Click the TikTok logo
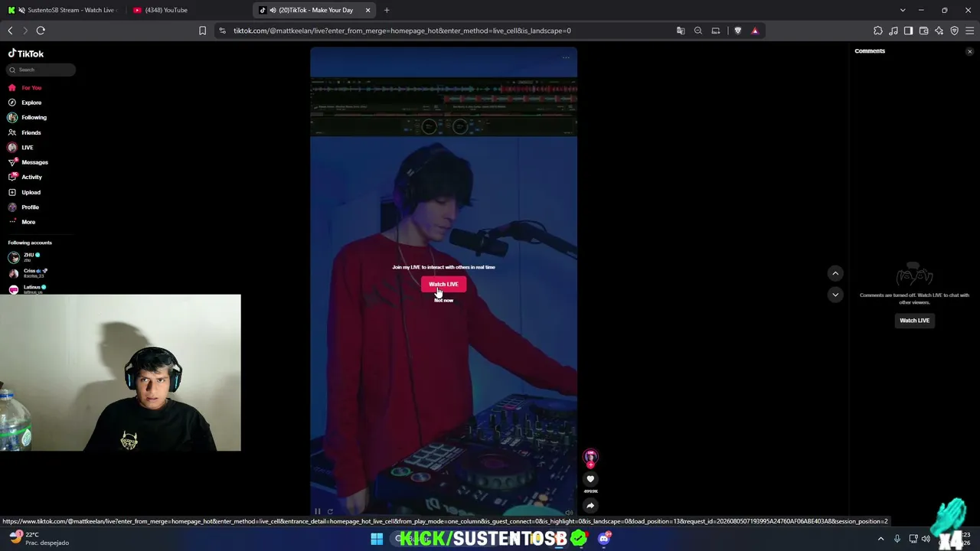980x551 pixels. (26, 54)
